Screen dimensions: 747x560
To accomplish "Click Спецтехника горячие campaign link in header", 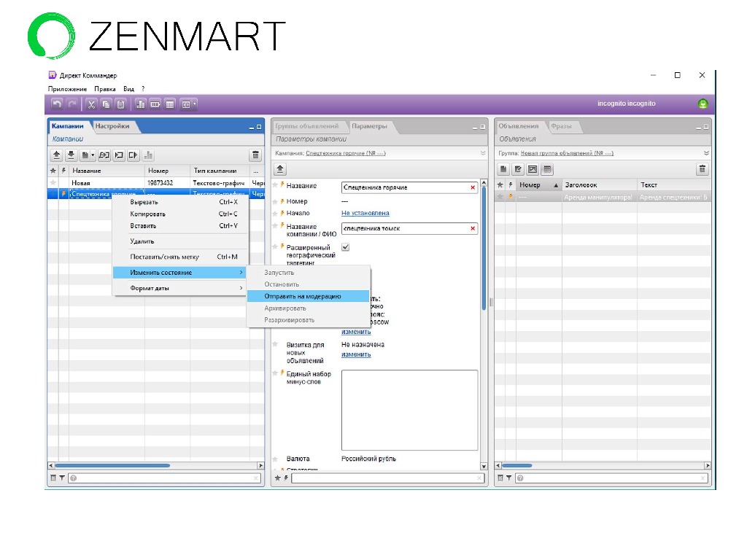I will coord(345,153).
